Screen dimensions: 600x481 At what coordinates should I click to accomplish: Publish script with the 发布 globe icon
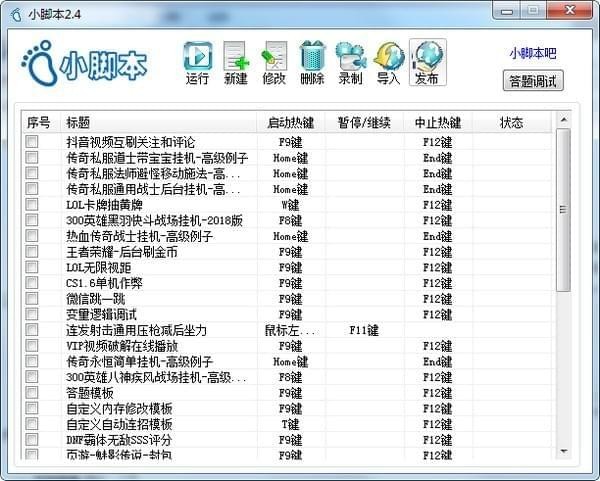point(427,62)
